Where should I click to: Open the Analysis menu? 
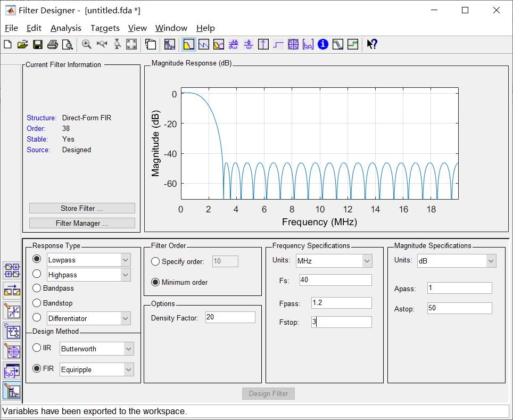[x=66, y=28]
